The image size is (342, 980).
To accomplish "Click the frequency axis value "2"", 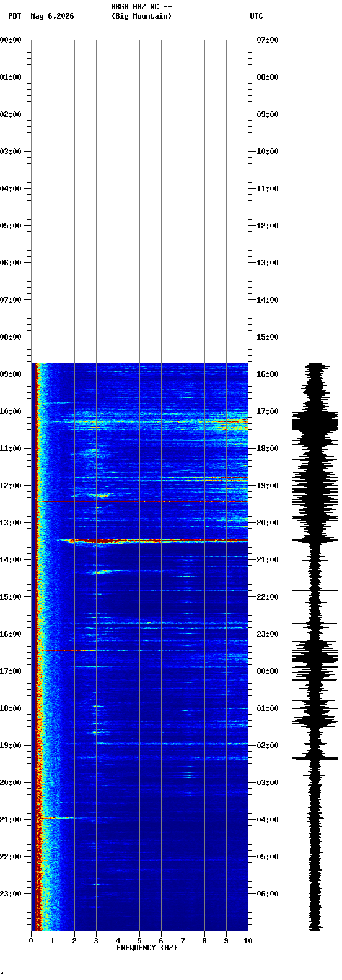I will pyautogui.click(x=74, y=941).
